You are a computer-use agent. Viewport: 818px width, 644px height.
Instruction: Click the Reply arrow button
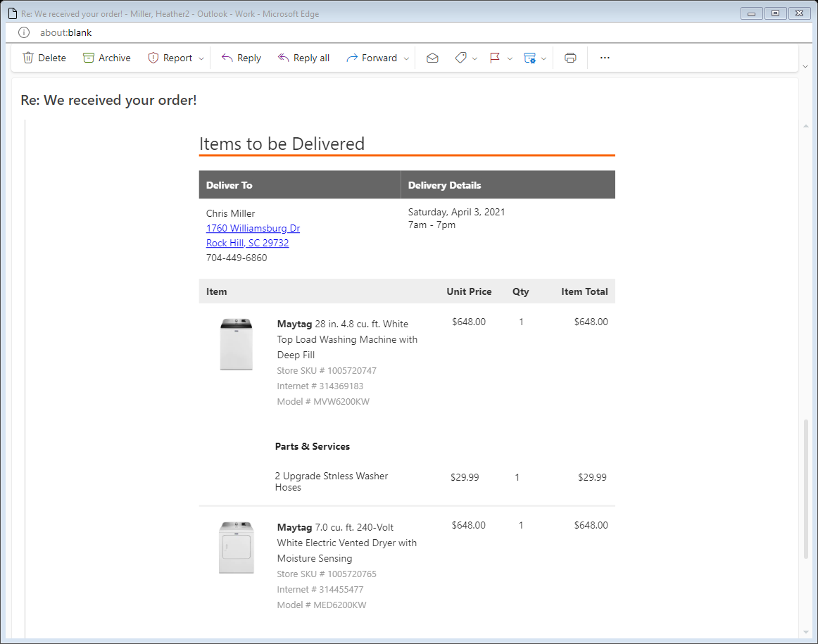tap(241, 58)
